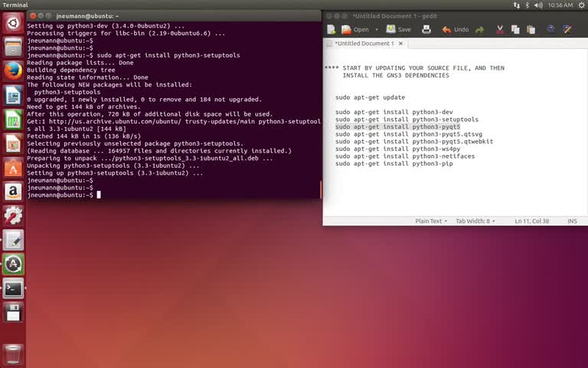
Task: Open System Settings from launcher
Action: point(13,216)
